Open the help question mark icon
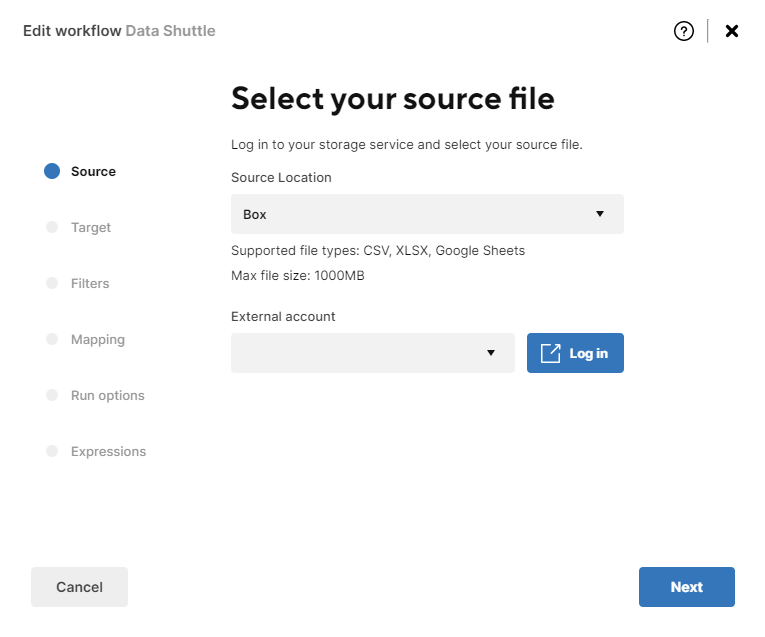Screen dimensions: 765x637 point(684,31)
